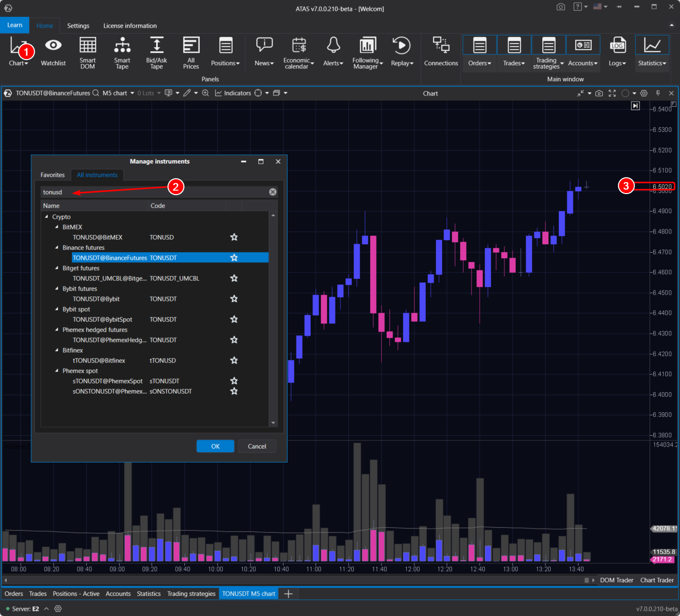Switch to the Favorites tab
The image size is (680, 616).
52,175
